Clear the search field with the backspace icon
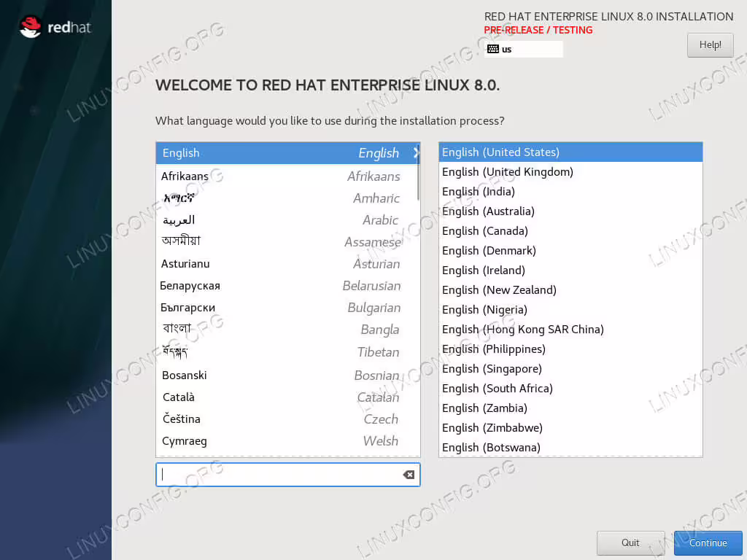 tap(409, 474)
